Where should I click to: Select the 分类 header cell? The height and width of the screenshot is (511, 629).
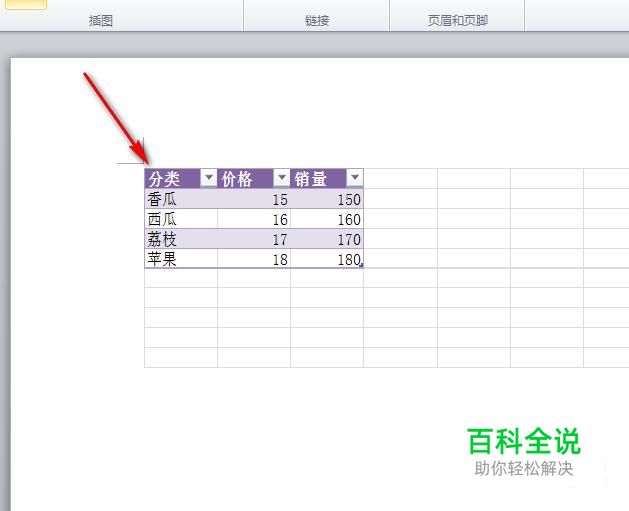[181, 178]
